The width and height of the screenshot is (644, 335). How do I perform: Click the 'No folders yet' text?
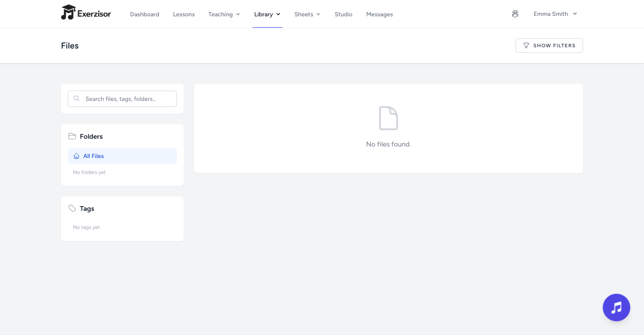(89, 172)
